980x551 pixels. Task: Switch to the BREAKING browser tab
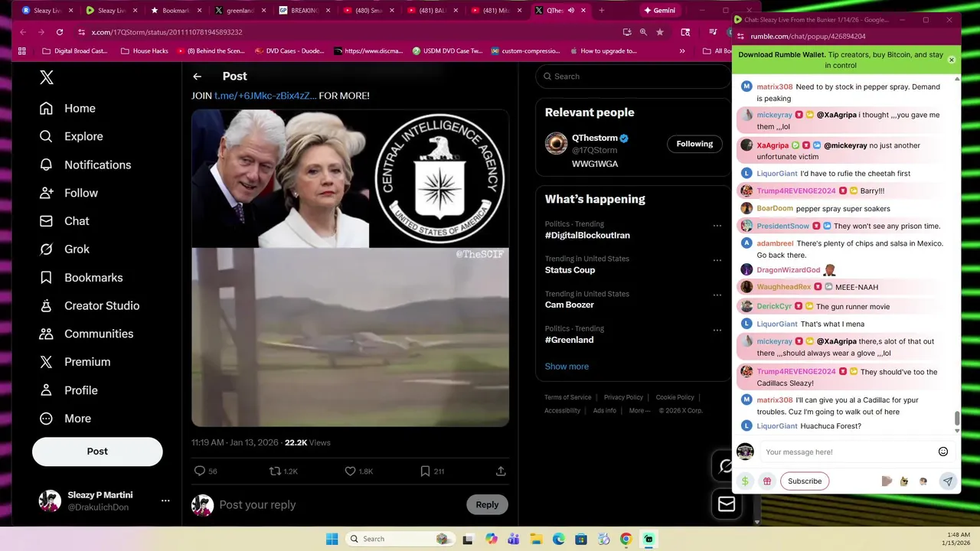tap(304, 11)
